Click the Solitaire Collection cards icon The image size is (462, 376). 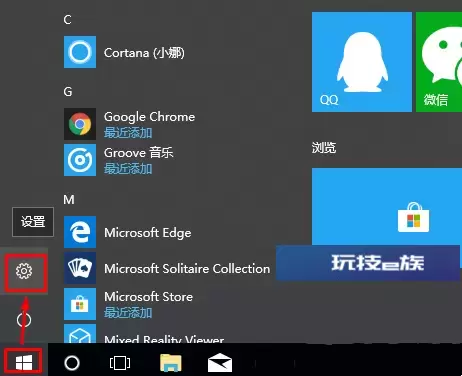pos(80,268)
